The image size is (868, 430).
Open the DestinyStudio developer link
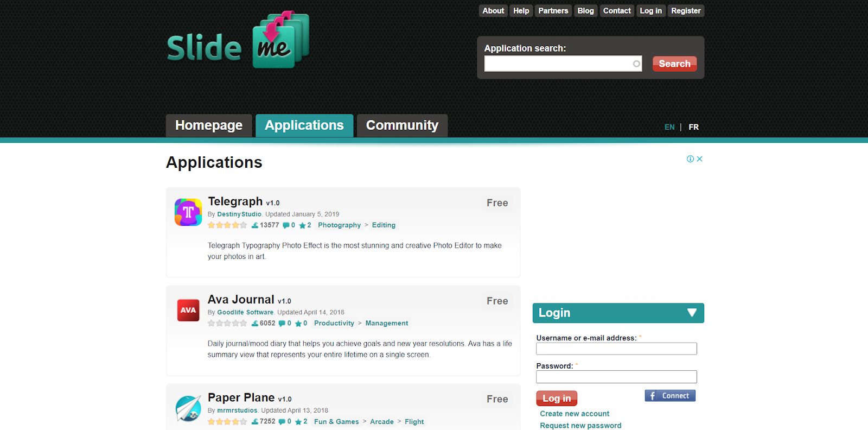(239, 214)
